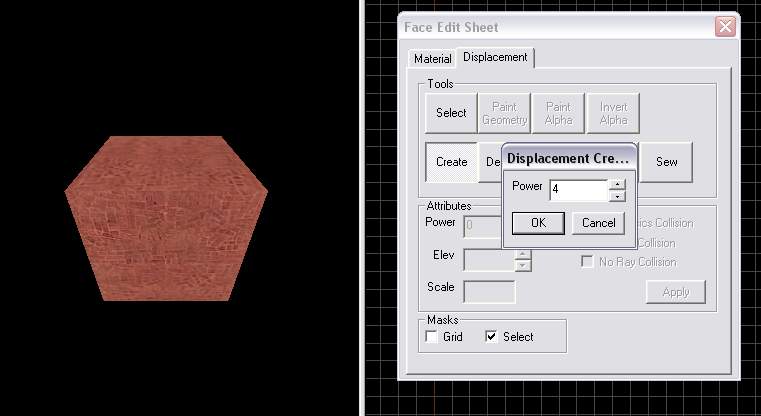
Task: Click the Paint Geometry button
Action: point(504,113)
